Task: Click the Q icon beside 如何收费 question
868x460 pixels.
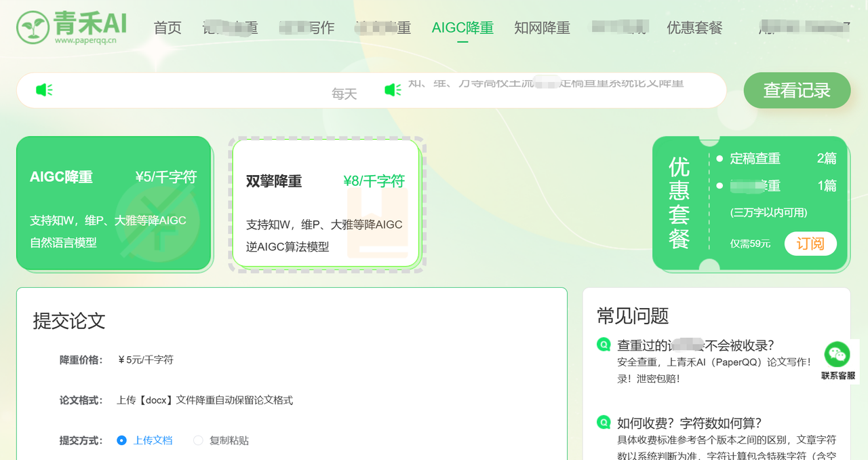Action: (604, 423)
